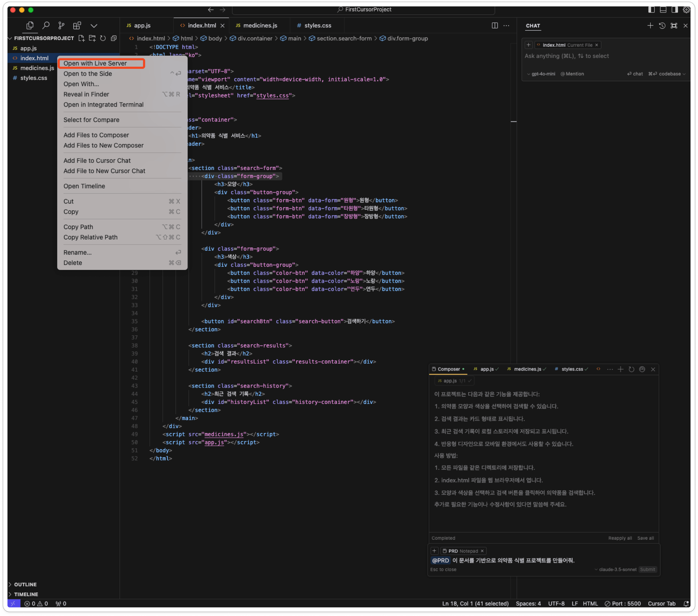Viewport: 698px width, 616px height.
Task: Open the Extensions view icon
Action: (x=77, y=26)
